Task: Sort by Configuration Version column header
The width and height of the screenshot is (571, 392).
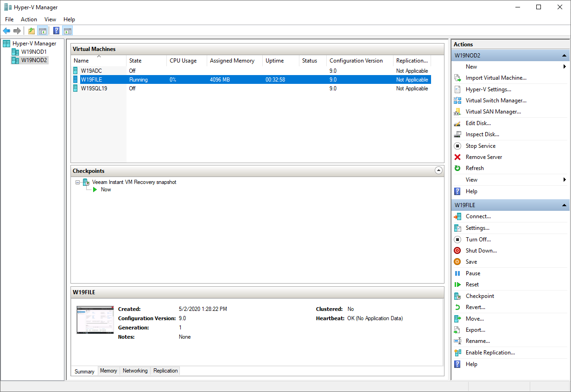Action: (360, 61)
